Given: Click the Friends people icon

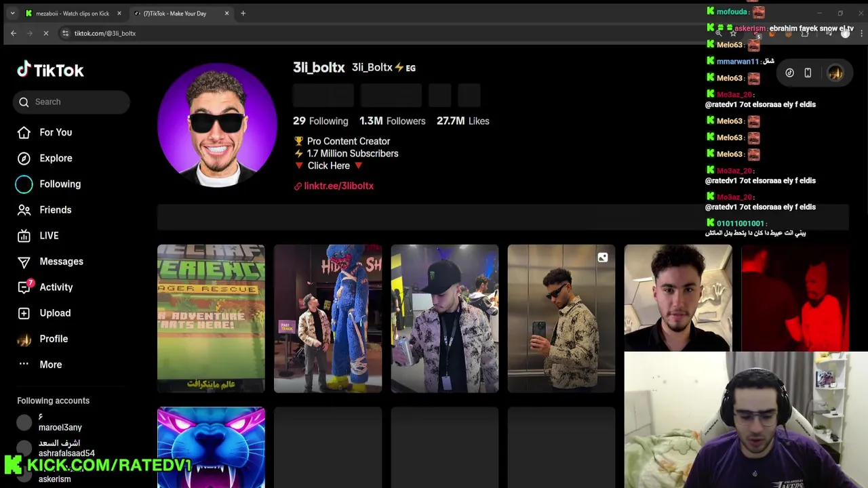Looking at the screenshot, I should (24, 210).
